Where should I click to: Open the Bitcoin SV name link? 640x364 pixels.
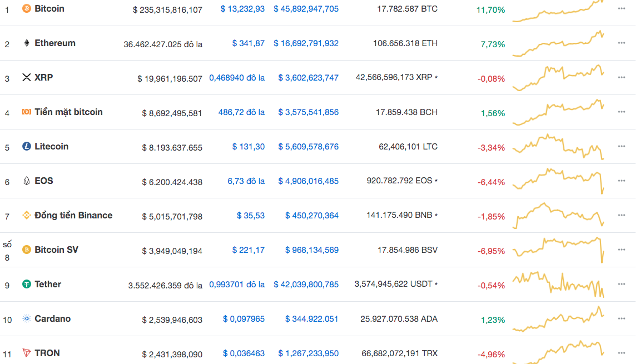56,250
